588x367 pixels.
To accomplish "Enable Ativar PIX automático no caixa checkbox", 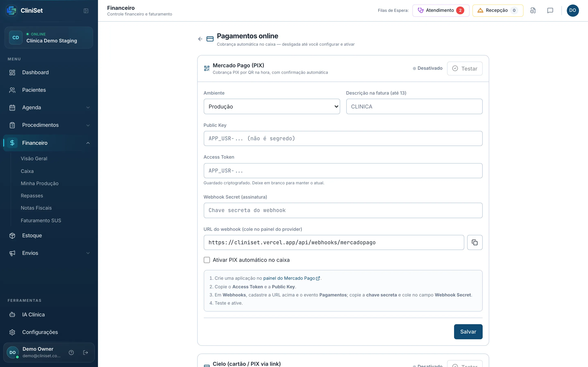I will pyautogui.click(x=207, y=260).
